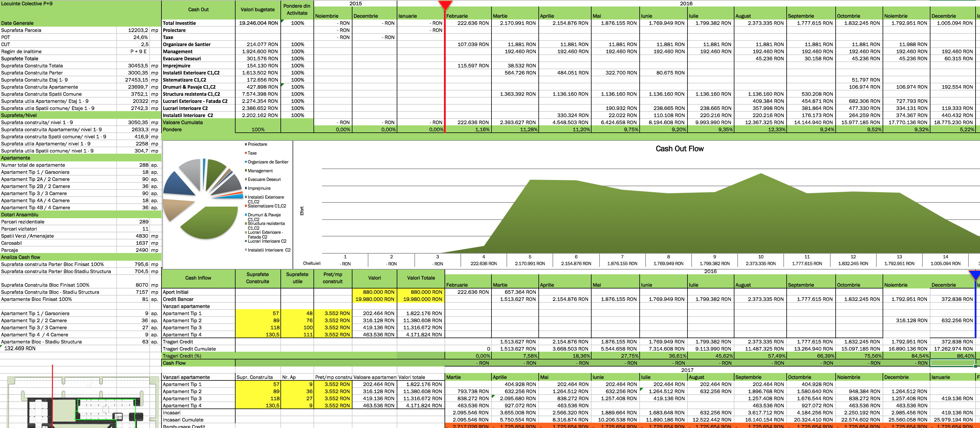
Task: Select the Pondere din Activitate column header
Action: [297, 9]
